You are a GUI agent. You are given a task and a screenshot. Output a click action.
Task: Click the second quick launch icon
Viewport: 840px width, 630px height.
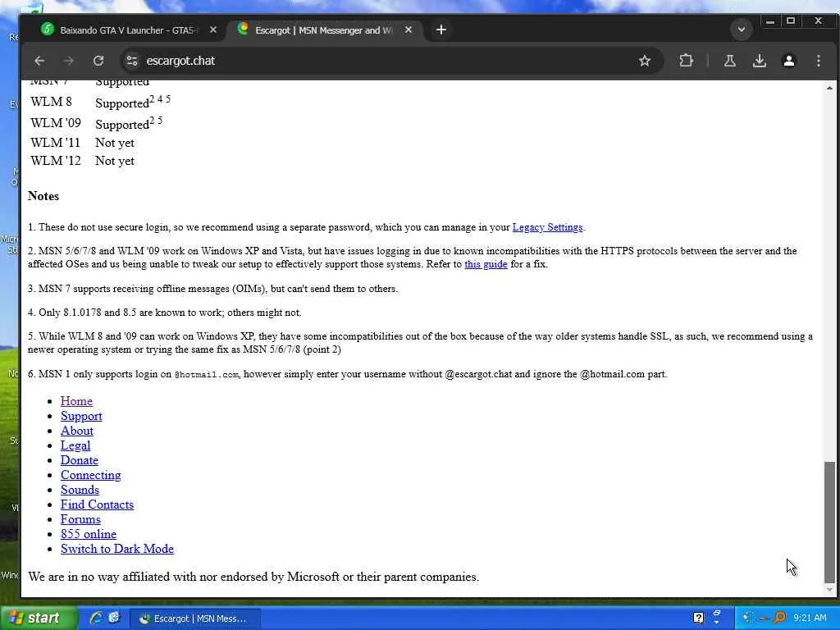(x=114, y=618)
